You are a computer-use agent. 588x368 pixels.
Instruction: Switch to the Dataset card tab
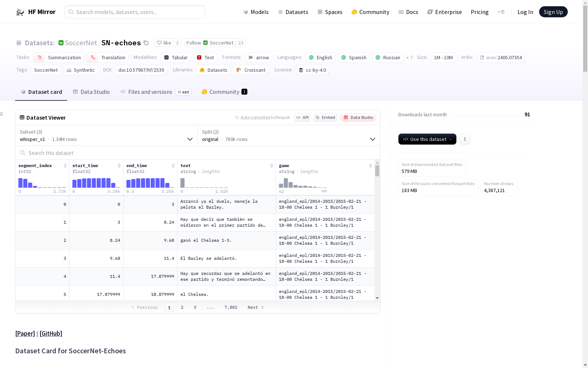[x=41, y=92]
